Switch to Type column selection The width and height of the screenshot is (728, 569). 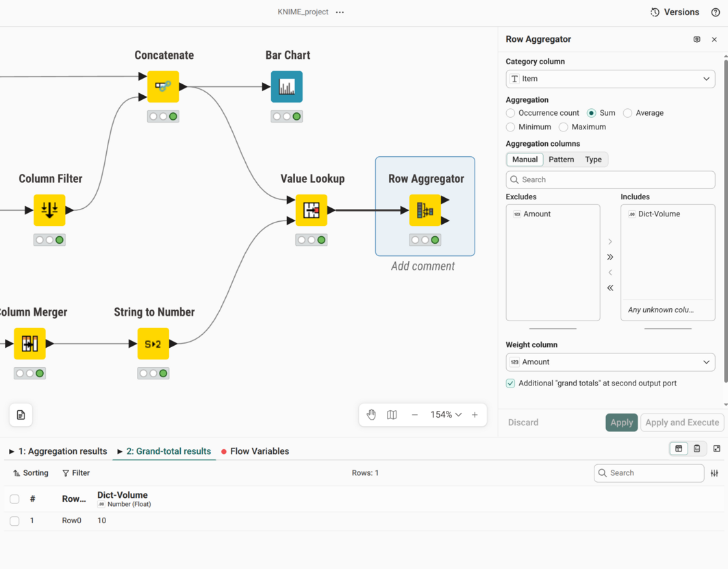pyautogui.click(x=593, y=159)
